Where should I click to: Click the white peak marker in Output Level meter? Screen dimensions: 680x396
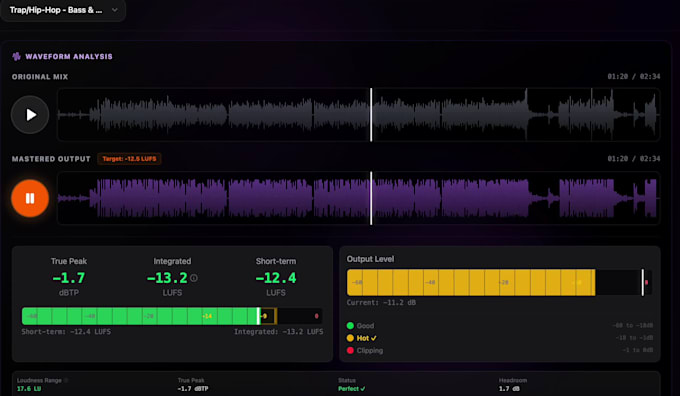point(643,282)
